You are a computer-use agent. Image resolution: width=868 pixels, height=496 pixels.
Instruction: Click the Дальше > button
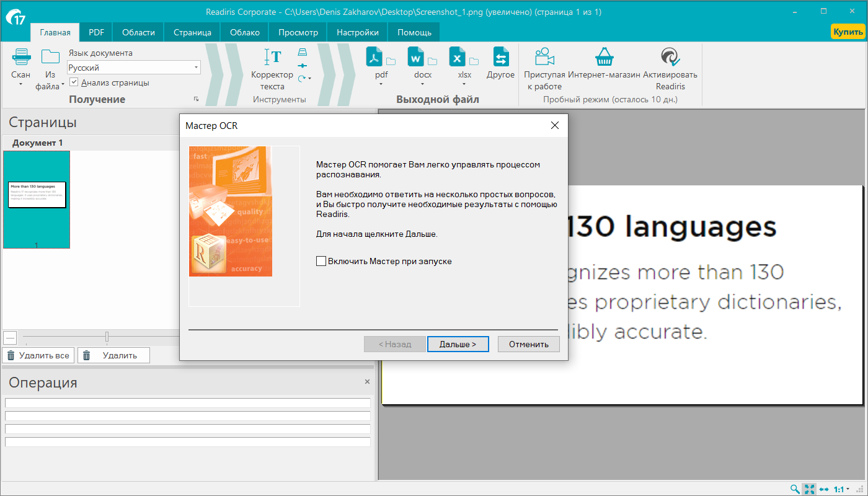pos(458,344)
